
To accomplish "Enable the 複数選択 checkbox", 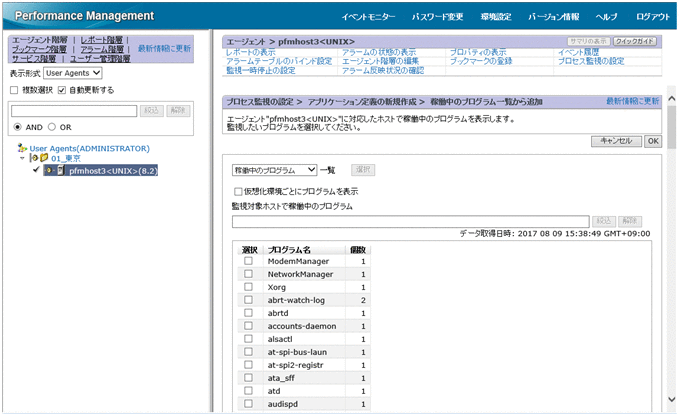I will point(14,90).
